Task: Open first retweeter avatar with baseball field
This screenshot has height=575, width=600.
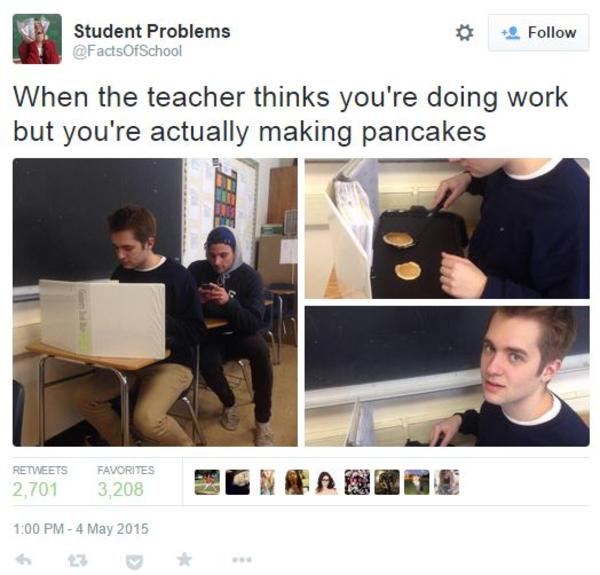Action: click(x=207, y=482)
